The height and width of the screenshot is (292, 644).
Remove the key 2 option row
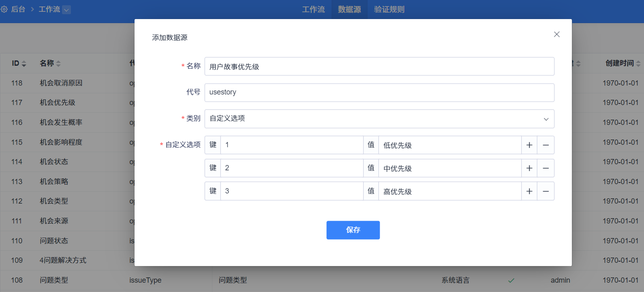(546, 168)
